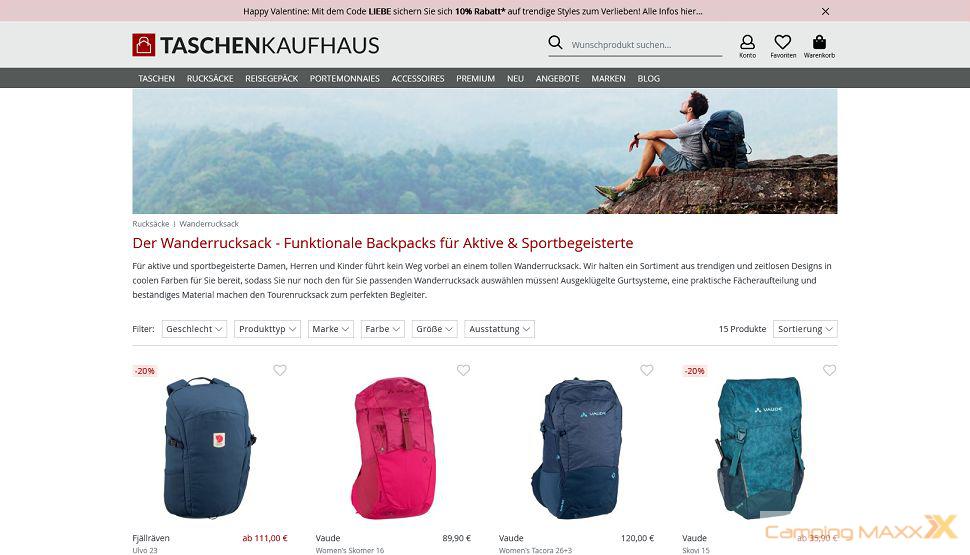Viewport: 970px width, 555px height.
Task: Open the Sortierung dropdown
Action: (805, 329)
